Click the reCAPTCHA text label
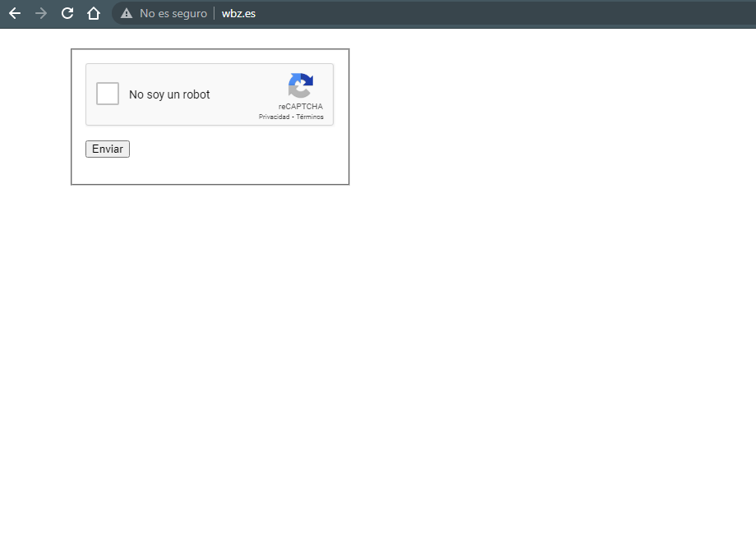Screen dimensions: 756x560 tap(301, 107)
